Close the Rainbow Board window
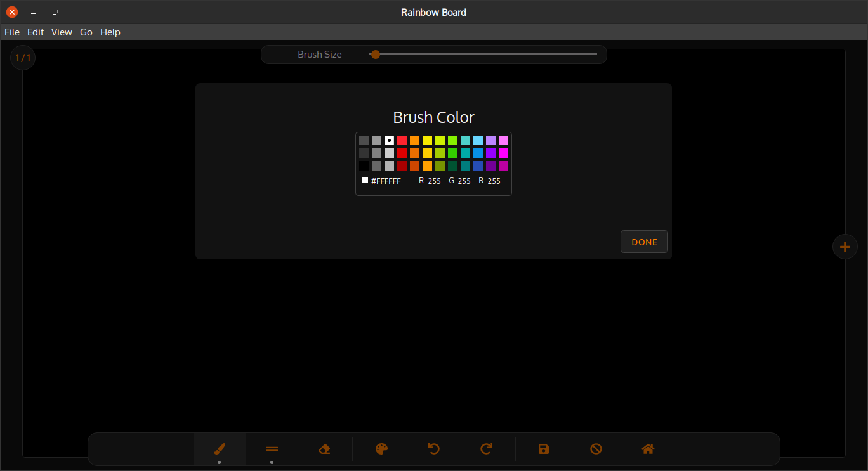The width and height of the screenshot is (868, 471). pyautogui.click(x=12, y=12)
